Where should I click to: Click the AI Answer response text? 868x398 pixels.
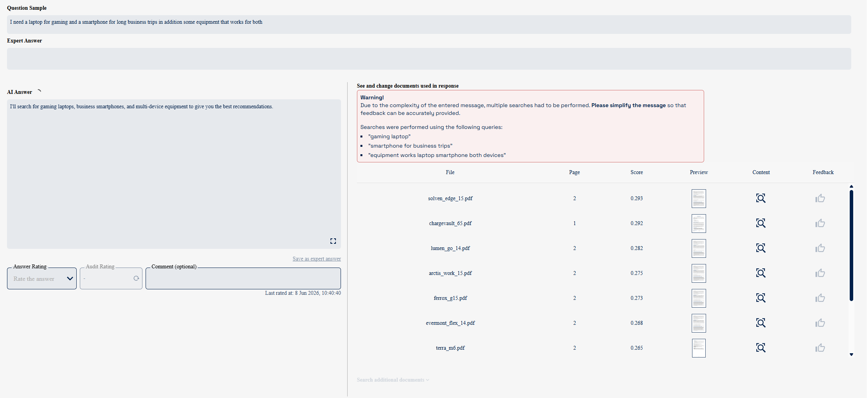coord(142,107)
